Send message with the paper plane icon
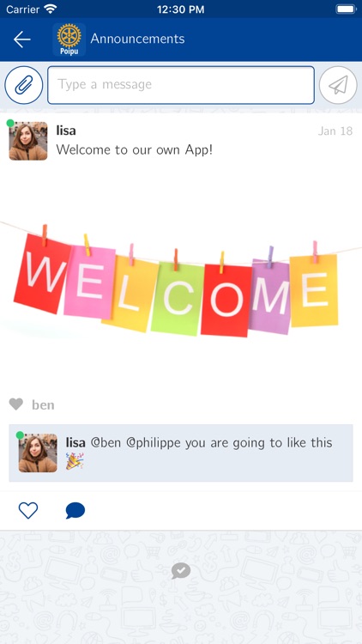362x644 pixels. (338, 85)
